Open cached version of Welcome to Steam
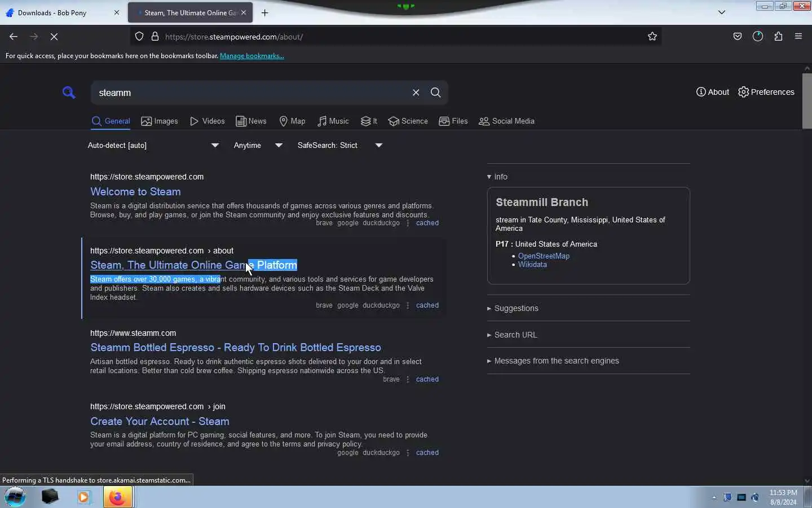Viewport: 812px width, 508px height. click(427, 223)
